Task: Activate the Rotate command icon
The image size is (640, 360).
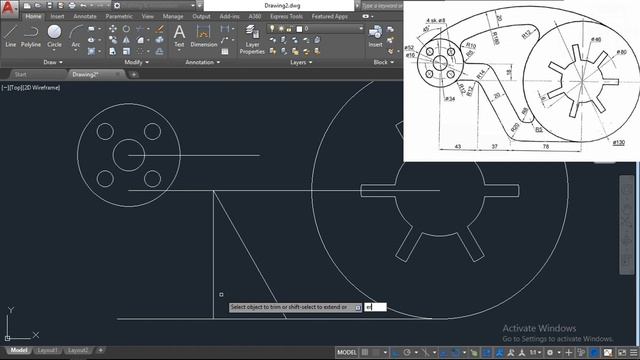Action: [x=127, y=29]
